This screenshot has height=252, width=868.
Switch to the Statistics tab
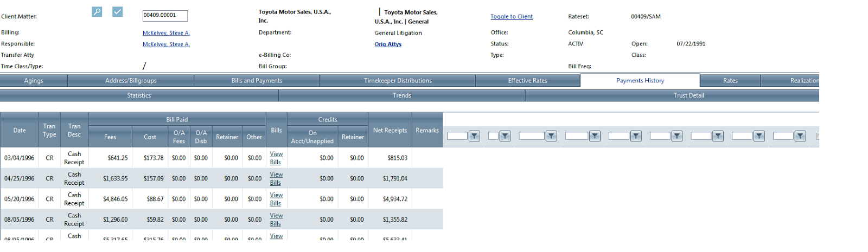point(139,95)
